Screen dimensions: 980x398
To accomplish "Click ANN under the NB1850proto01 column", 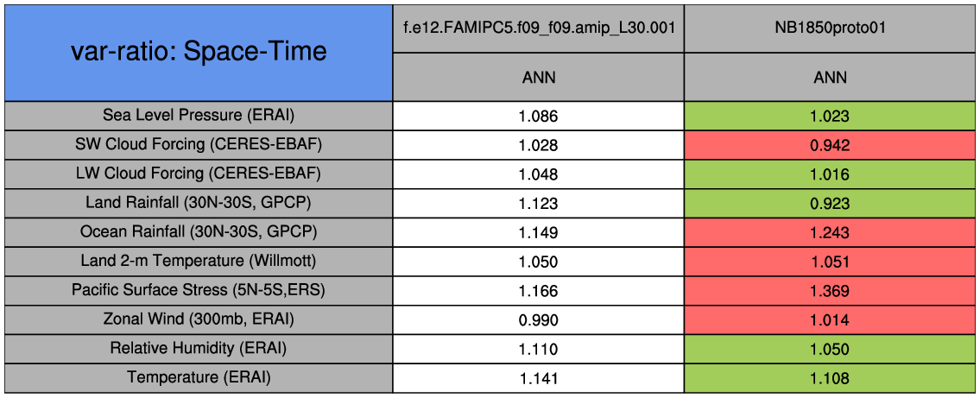I will (x=830, y=78).
